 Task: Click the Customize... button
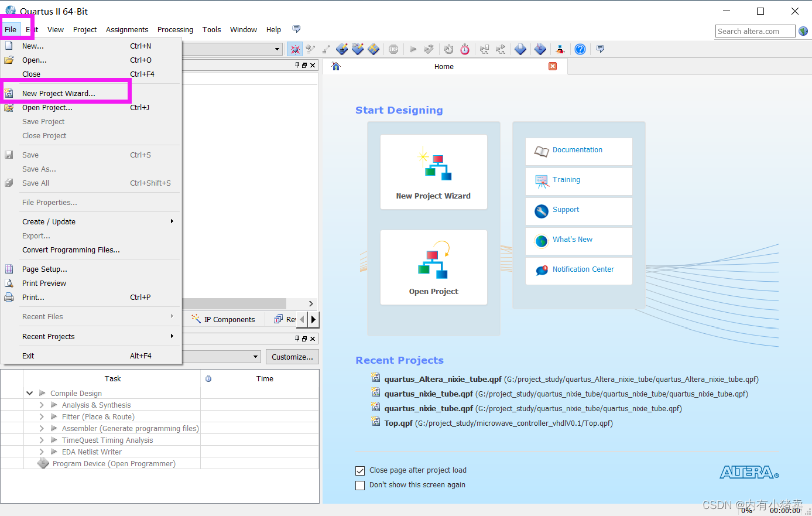pos(292,357)
